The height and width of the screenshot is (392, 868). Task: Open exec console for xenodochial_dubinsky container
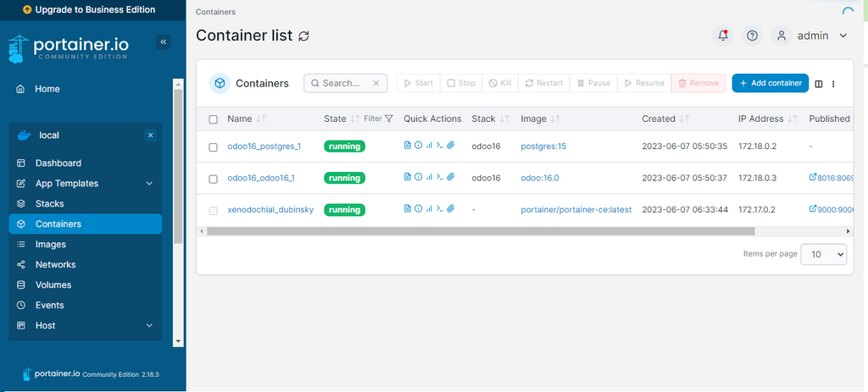click(440, 209)
